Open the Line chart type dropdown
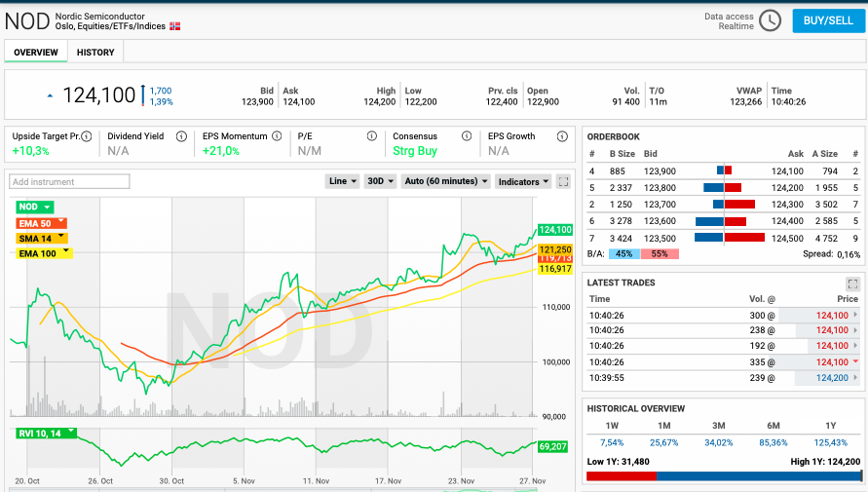The height and width of the screenshot is (492, 868). pyautogui.click(x=342, y=181)
